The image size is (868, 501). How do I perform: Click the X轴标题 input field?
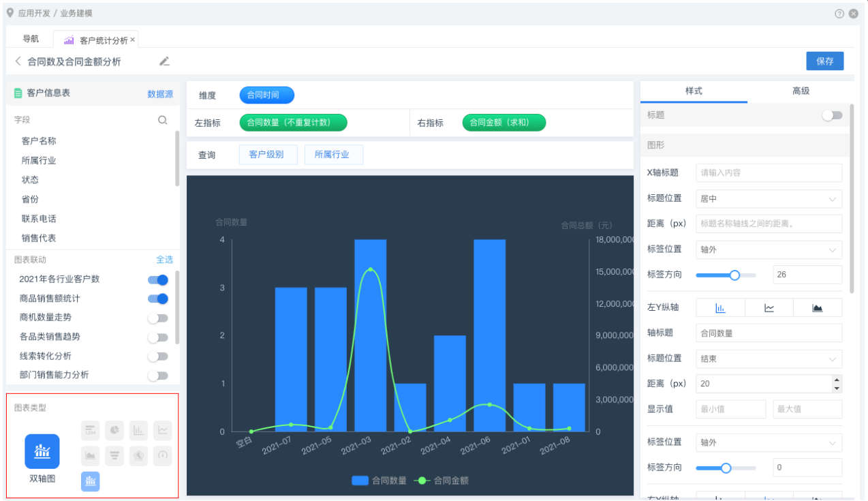coord(769,173)
